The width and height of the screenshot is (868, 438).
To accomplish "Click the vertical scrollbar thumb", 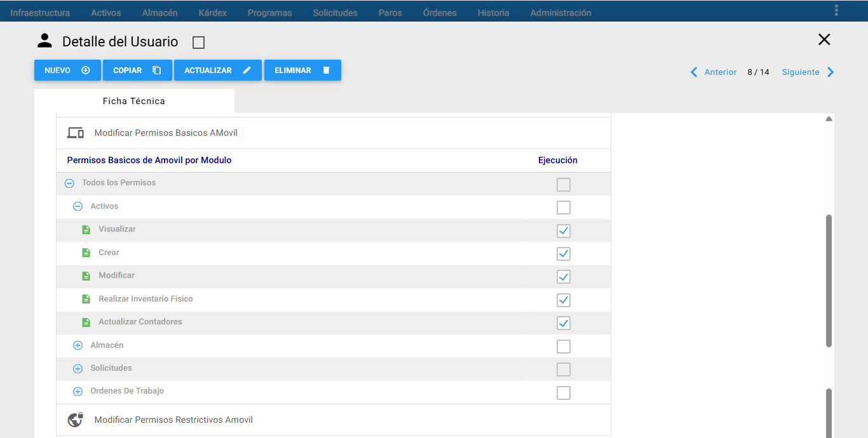I will [x=829, y=281].
